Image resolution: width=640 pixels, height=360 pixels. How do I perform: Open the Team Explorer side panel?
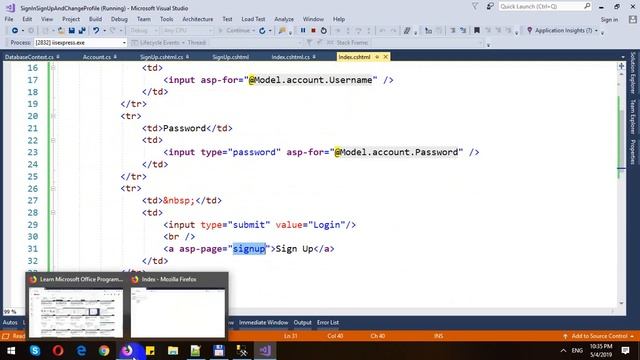click(x=633, y=116)
